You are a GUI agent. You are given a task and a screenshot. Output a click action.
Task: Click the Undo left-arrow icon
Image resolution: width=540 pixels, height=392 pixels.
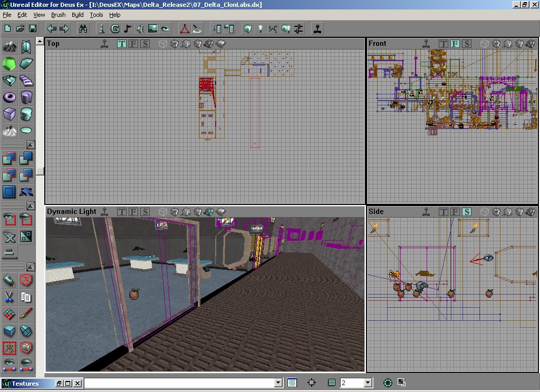[x=52, y=28]
